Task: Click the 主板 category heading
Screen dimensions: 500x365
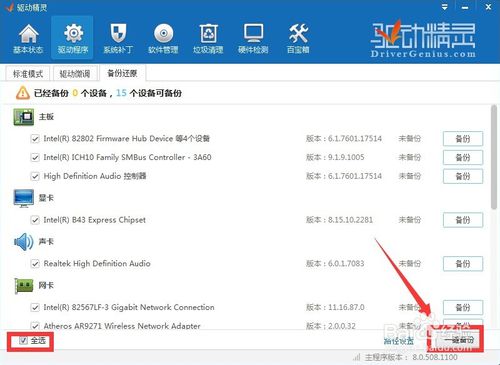Action: (46, 117)
